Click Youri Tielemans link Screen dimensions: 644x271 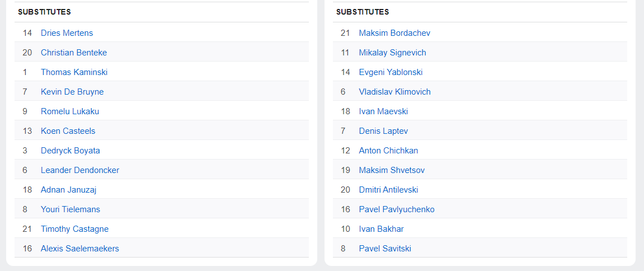[x=70, y=209]
